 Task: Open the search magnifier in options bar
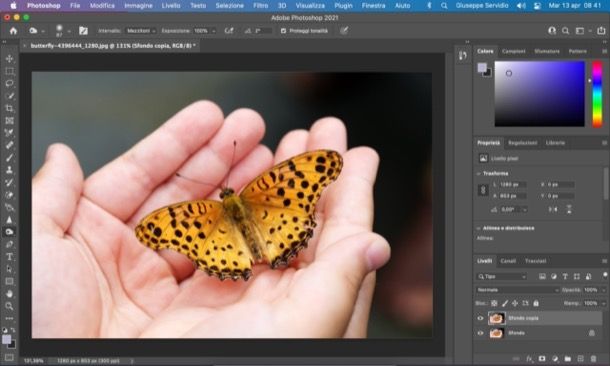[566, 31]
